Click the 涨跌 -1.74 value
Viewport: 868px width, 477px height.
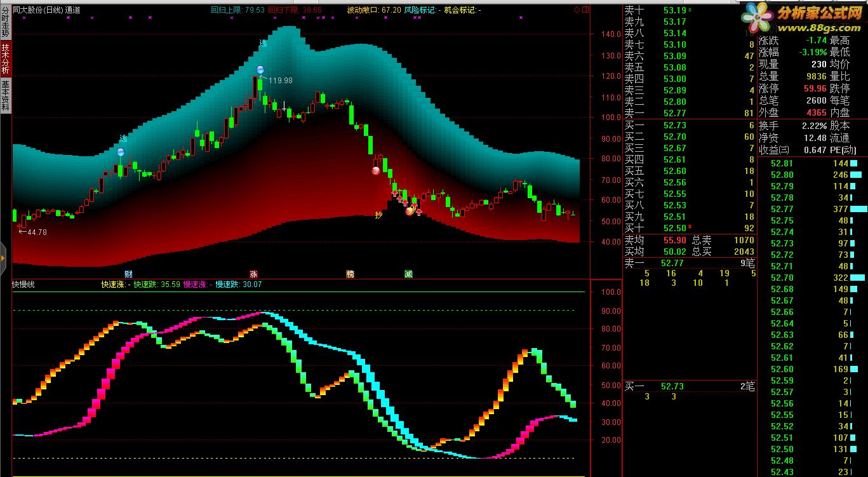[815, 41]
